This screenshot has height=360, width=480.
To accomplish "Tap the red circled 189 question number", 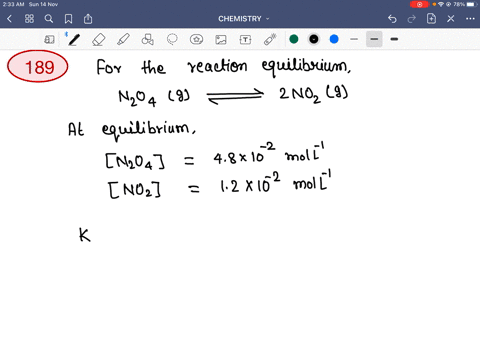I will click(38, 66).
